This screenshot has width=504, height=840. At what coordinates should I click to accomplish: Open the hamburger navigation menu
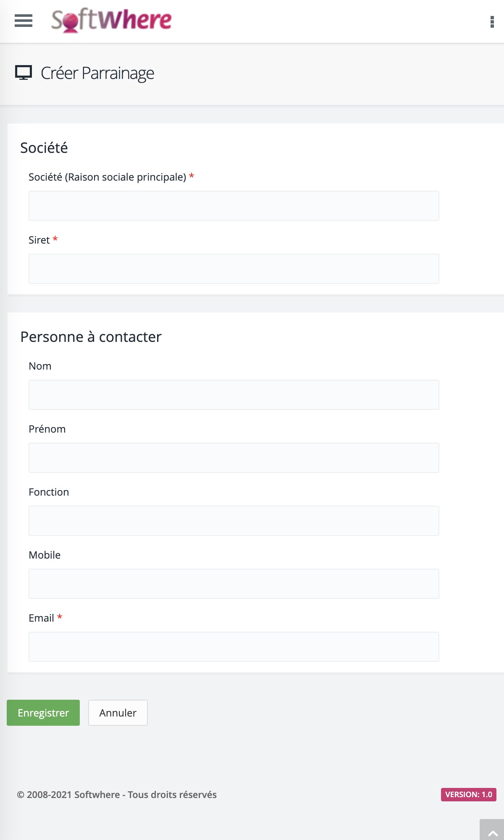point(24,21)
